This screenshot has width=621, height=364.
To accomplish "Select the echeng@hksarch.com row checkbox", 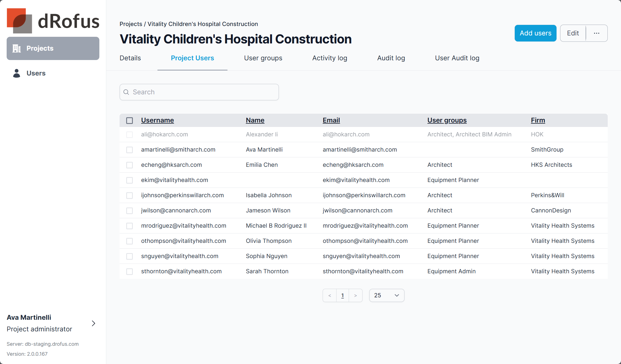I will pos(130,165).
